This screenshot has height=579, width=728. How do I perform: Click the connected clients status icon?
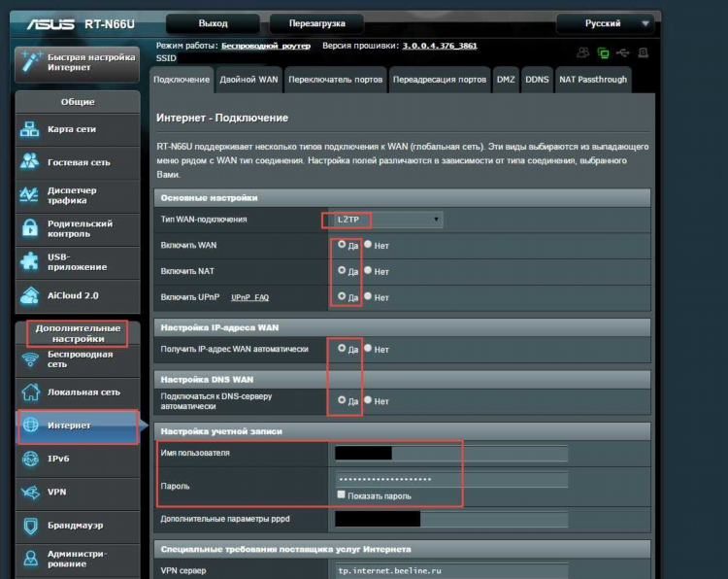tap(583, 52)
